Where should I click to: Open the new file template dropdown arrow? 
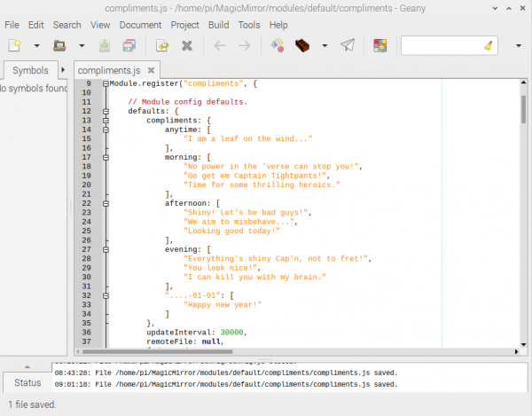tap(36, 45)
